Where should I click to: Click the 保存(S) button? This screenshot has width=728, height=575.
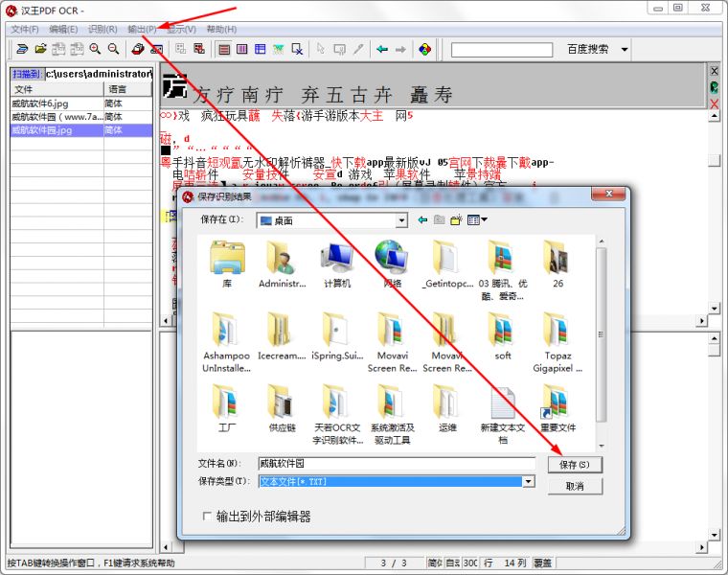[575, 465]
